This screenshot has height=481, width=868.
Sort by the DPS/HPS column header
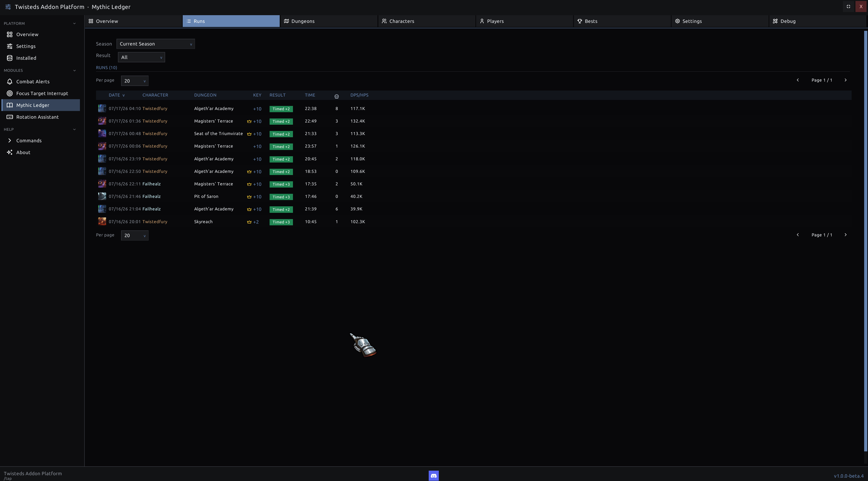pos(359,95)
